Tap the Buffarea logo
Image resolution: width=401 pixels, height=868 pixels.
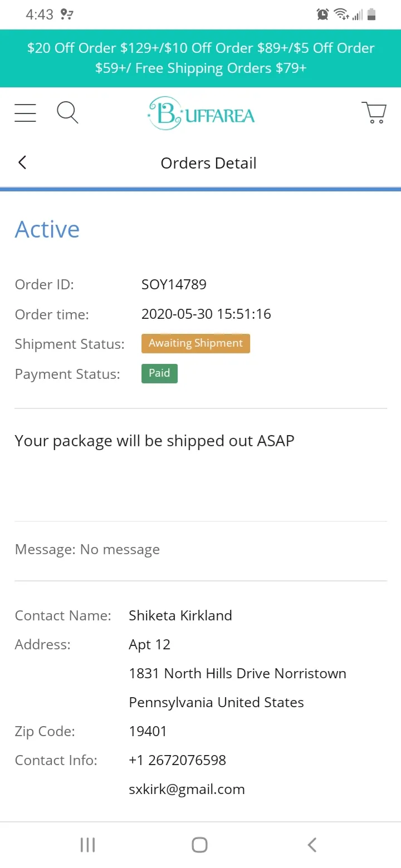pos(201,114)
